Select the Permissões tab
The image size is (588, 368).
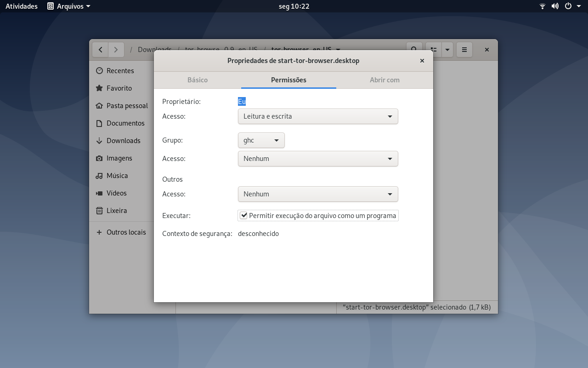click(x=288, y=80)
